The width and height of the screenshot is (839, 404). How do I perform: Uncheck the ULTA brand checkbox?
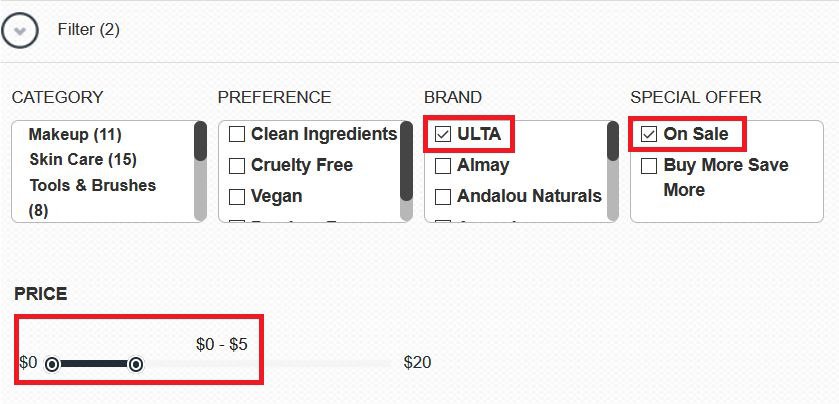[x=443, y=134]
